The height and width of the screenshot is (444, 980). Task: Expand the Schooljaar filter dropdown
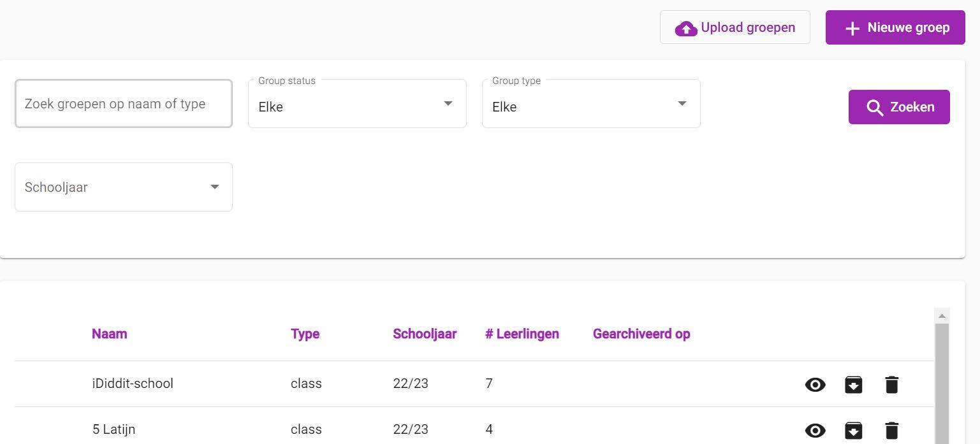[124, 187]
